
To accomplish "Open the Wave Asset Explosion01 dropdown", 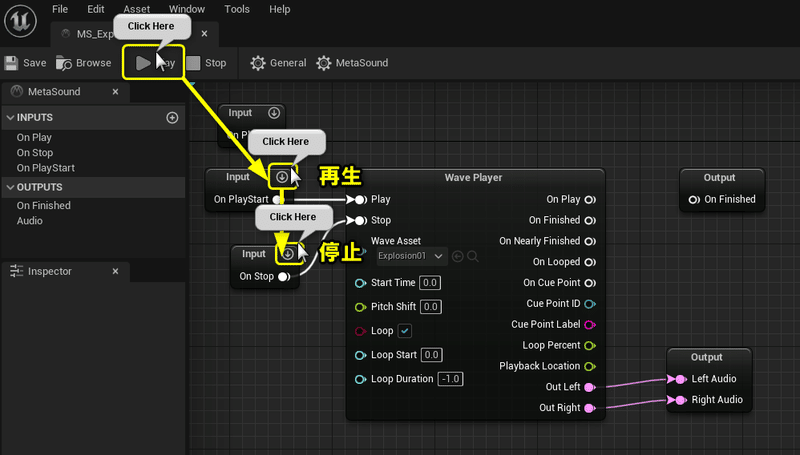I will click(411, 256).
